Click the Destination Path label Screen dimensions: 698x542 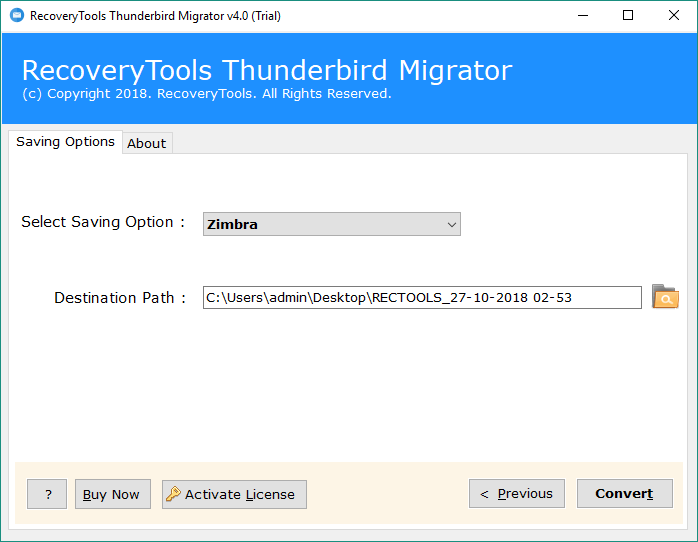point(120,298)
